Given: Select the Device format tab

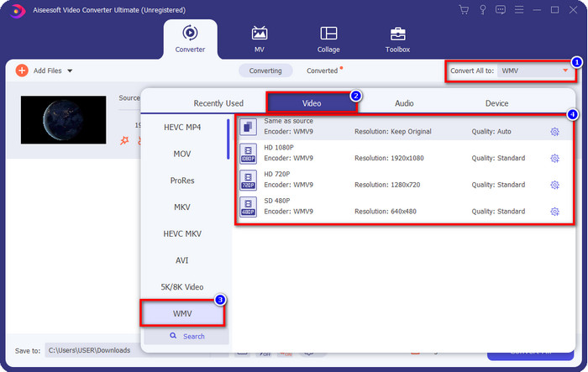Looking at the screenshot, I should (x=497, y=103).
